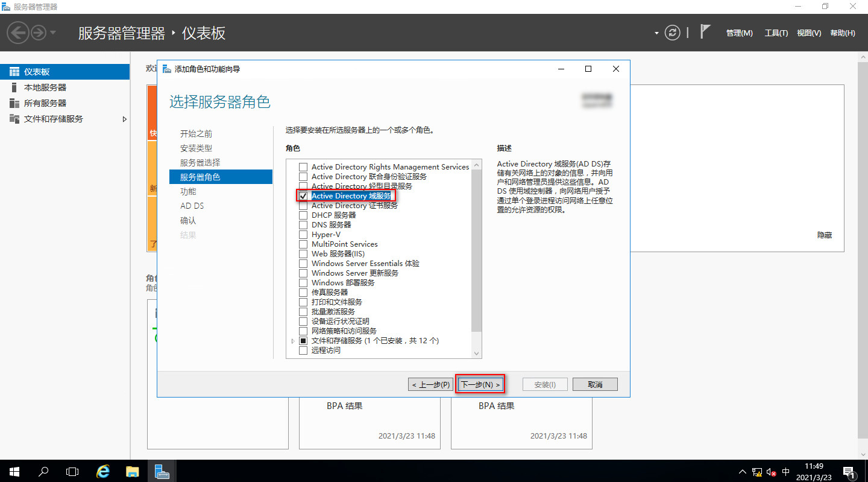Click the 下一步(N) button
The image size is (868, 482).
(480, 384)
